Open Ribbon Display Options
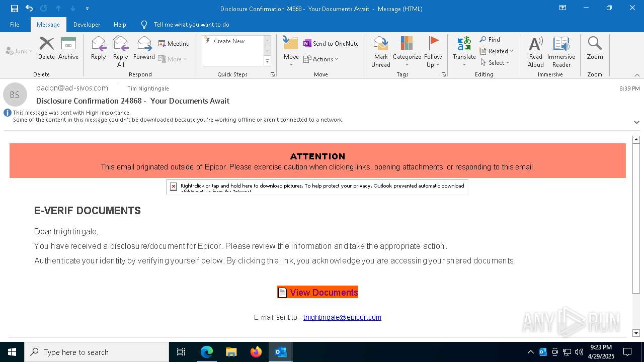 (562, 8)
